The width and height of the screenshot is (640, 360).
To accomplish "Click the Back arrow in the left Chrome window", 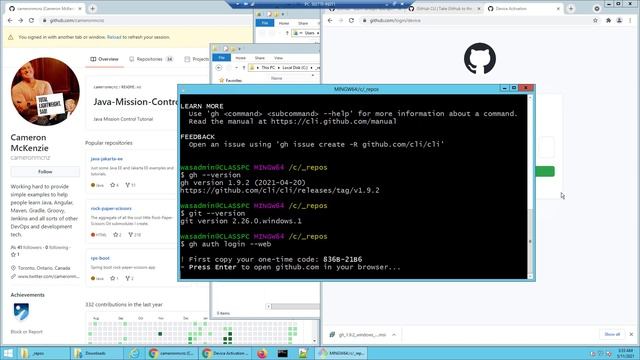I will [10, 20].
